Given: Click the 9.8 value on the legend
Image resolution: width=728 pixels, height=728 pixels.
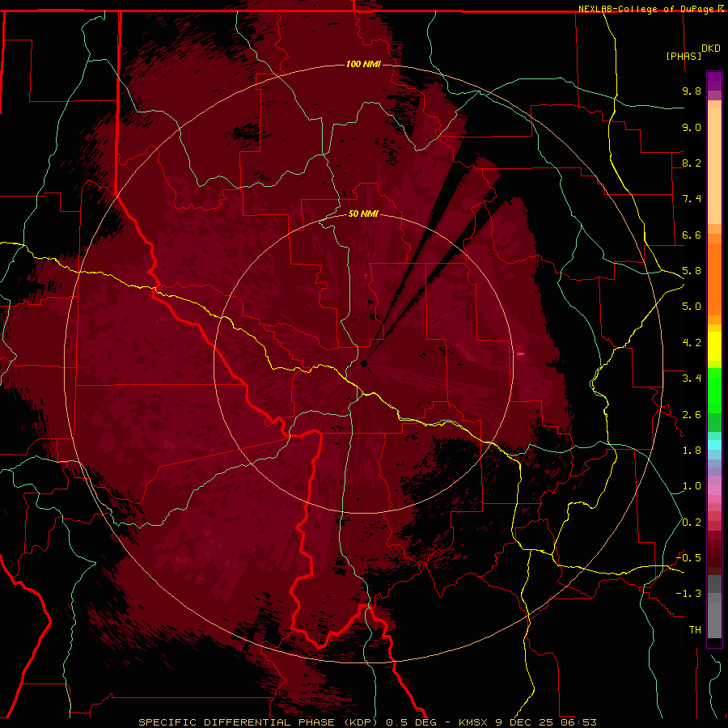Looking at the screenshot, I should click(692, 91).
